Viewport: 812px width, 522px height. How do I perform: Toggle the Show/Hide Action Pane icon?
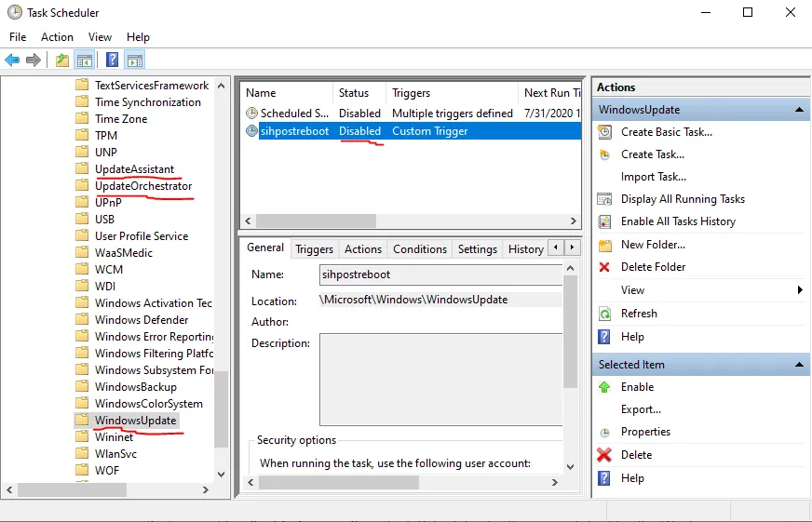(x=135, y=60)
